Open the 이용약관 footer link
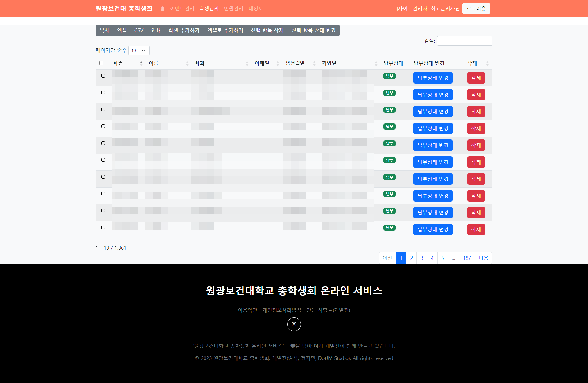The width and height of the screenshot is (588, 383). (247, 310)
